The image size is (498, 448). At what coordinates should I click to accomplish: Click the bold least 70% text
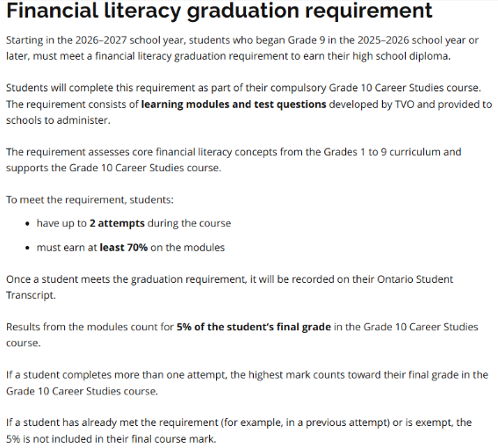tap(124, 248)
